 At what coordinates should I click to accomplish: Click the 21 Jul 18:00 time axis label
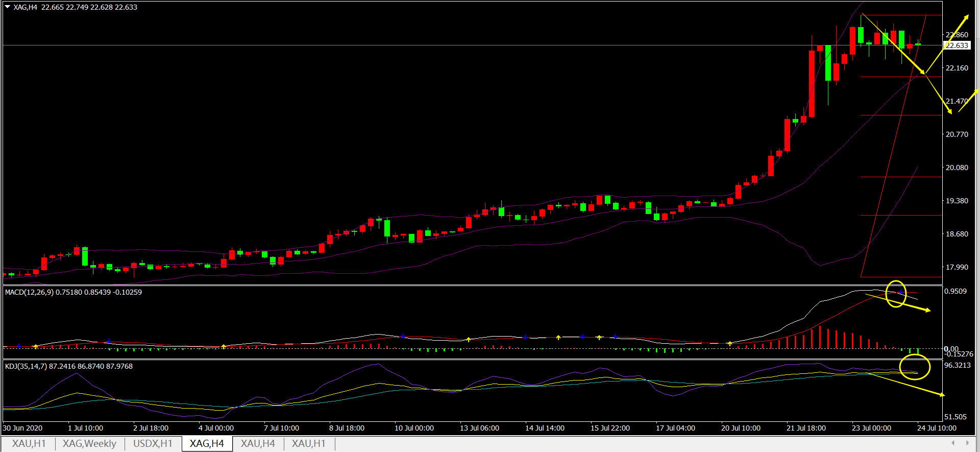pos(806,428)
